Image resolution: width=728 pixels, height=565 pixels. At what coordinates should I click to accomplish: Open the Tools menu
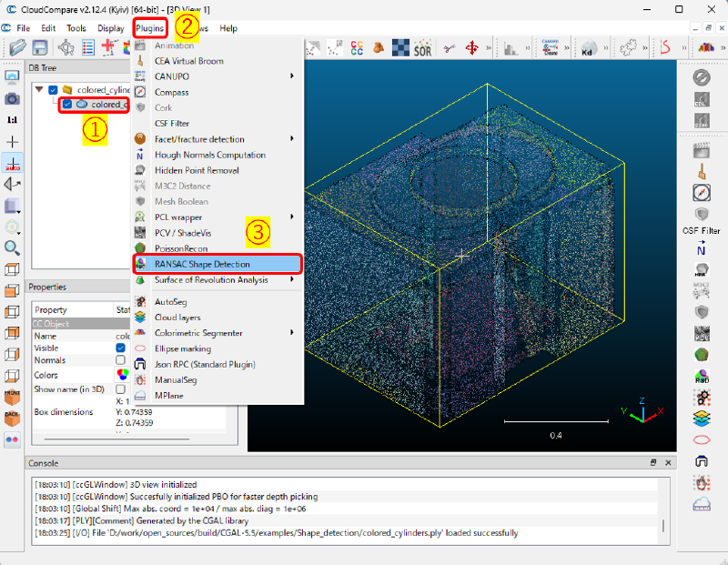click(x=76, y=27)
